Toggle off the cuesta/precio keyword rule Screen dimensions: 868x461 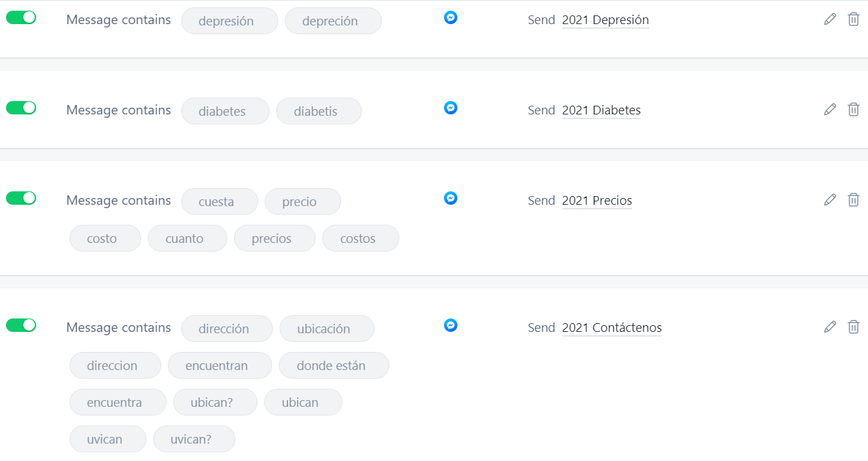coord(21,198)
